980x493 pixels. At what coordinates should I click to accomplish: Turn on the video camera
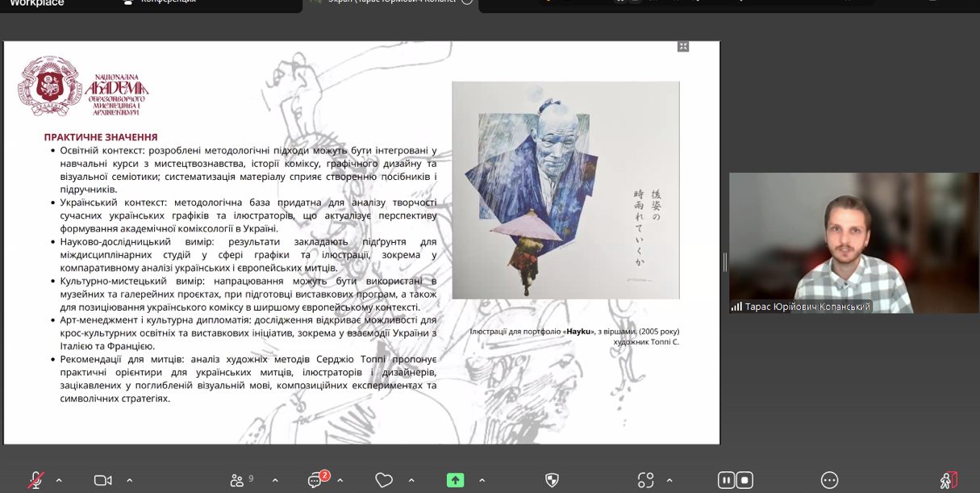(x=102, y=480)
